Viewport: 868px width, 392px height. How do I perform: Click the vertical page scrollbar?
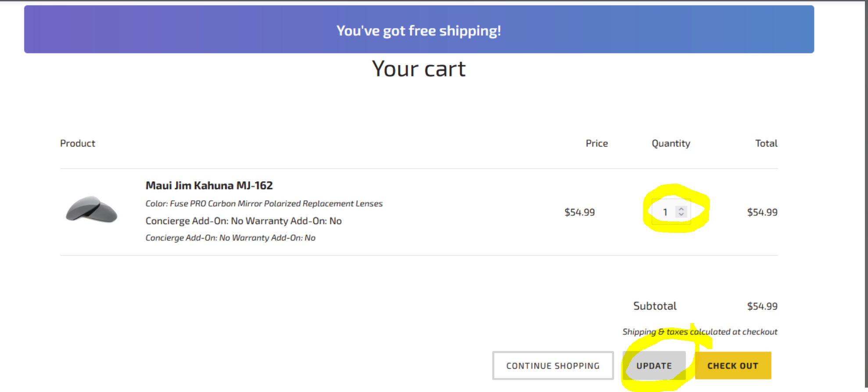[x=865, y=175]
